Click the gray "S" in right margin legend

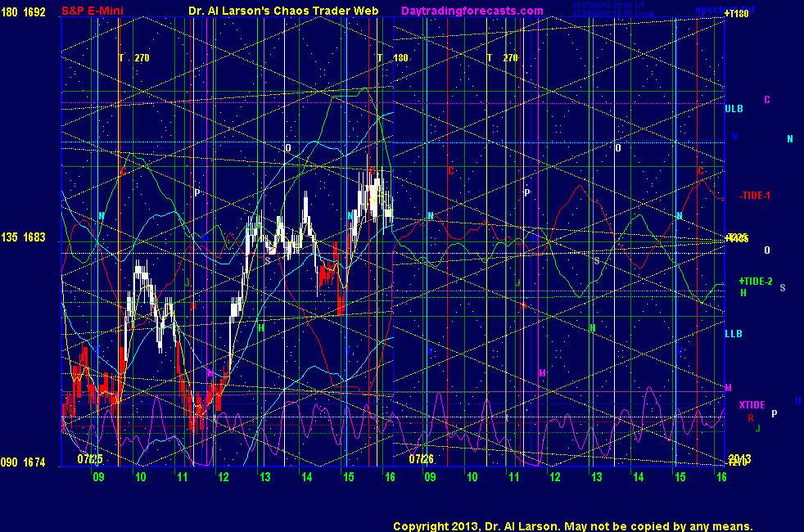coord(783,288)
